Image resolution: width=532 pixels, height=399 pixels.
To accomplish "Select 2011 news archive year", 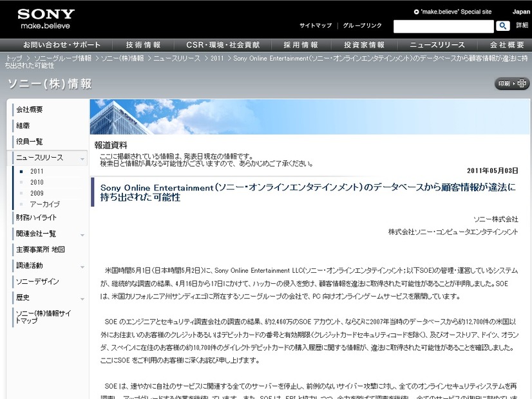I will (37, 172).
